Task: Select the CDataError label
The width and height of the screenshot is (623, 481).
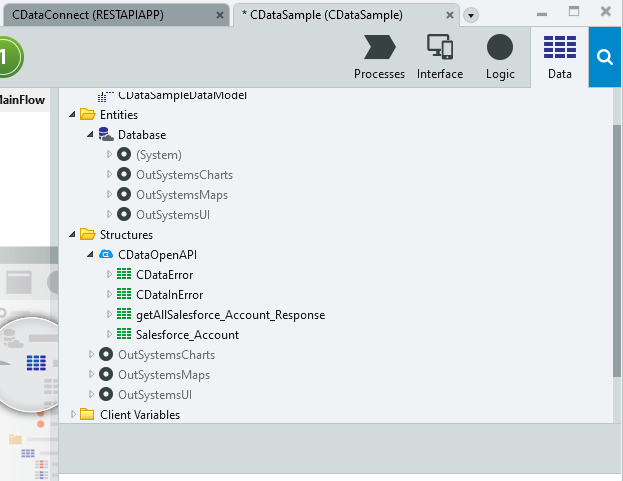Action: [164, 275]
